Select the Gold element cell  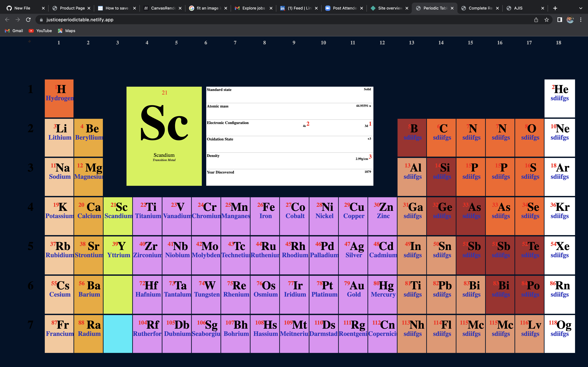pyautogui.click(x=353, y=294)
